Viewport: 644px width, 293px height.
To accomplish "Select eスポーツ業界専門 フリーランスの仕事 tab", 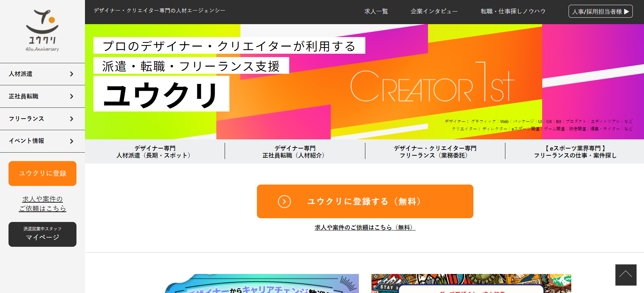I will [575, 152].
